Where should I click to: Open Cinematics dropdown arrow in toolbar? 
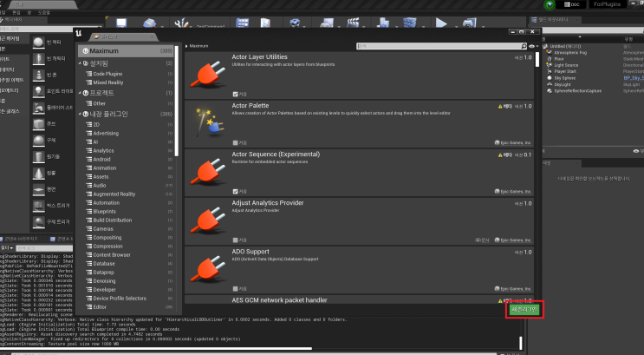364,26
